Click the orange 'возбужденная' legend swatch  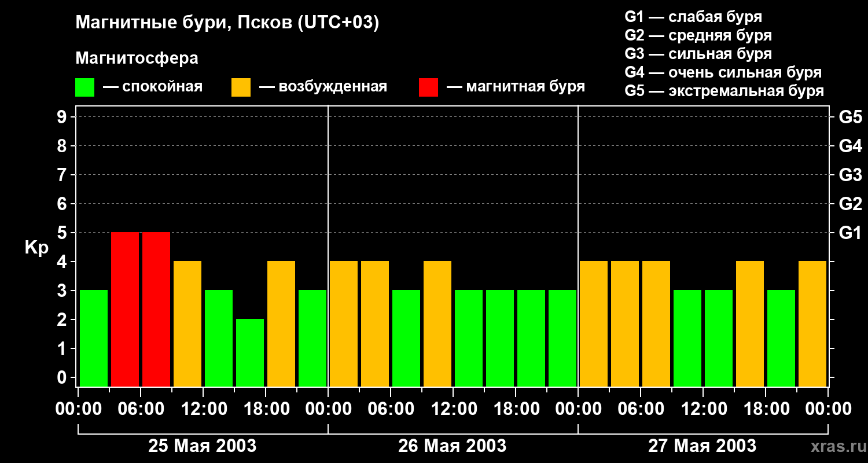241,87
